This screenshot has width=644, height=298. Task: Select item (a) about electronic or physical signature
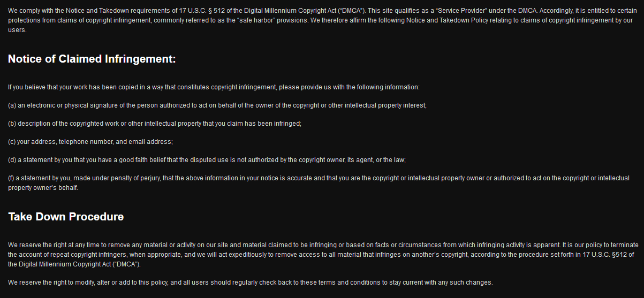pos(217,105)
